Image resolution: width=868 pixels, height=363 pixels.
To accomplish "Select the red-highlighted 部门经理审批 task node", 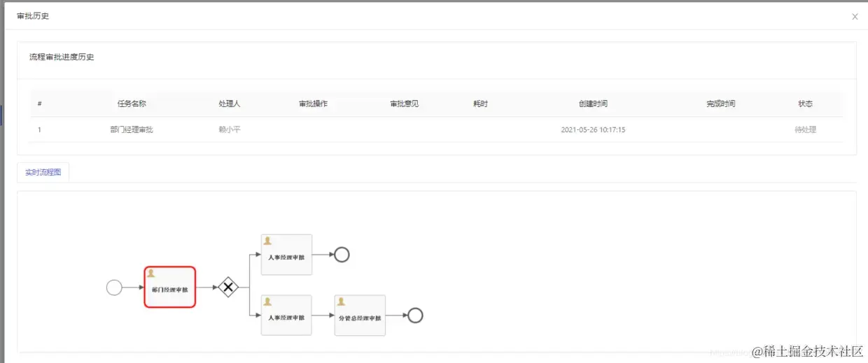I will [169, 287].
